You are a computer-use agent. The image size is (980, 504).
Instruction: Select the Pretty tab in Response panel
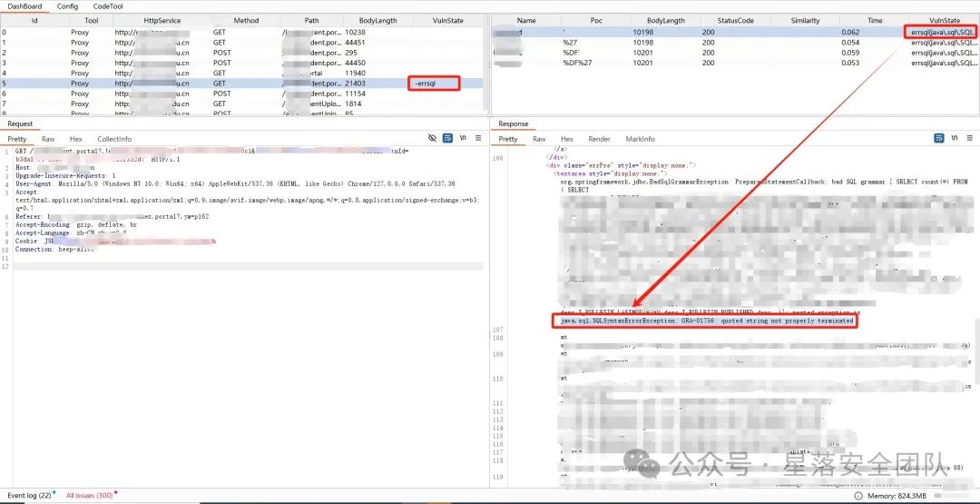508,139
